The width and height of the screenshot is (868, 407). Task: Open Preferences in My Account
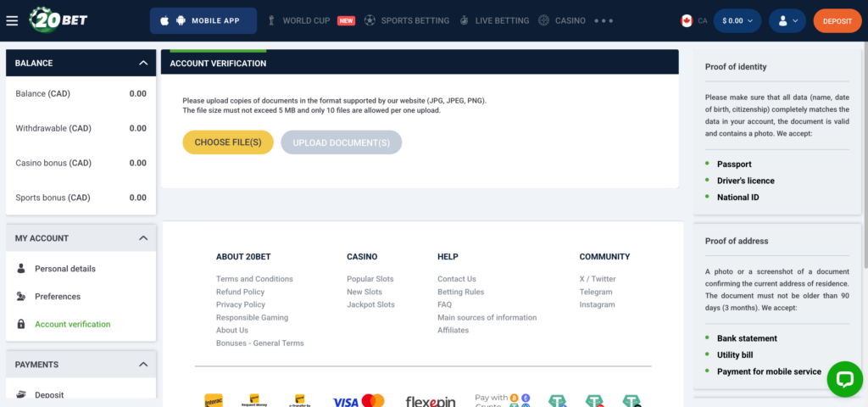(58, 296)
